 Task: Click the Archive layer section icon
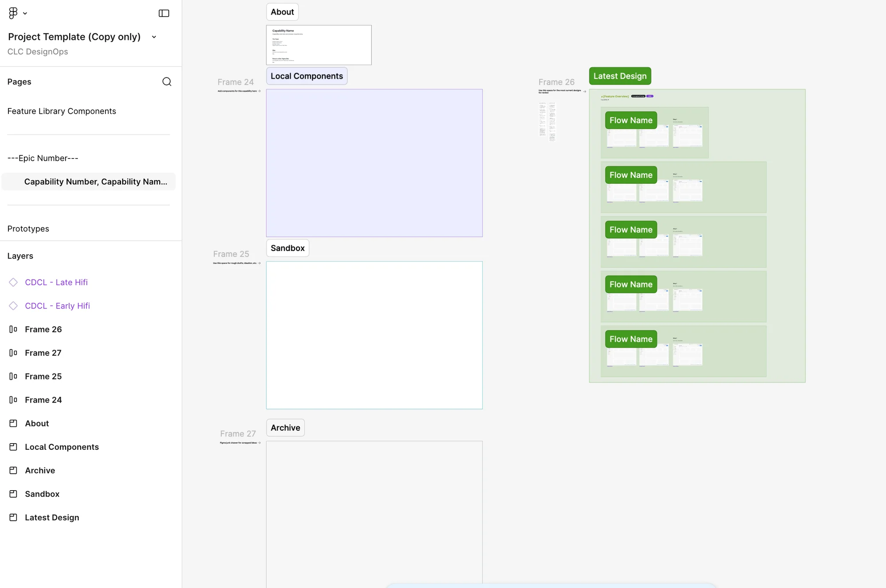[x=13, y=470]
